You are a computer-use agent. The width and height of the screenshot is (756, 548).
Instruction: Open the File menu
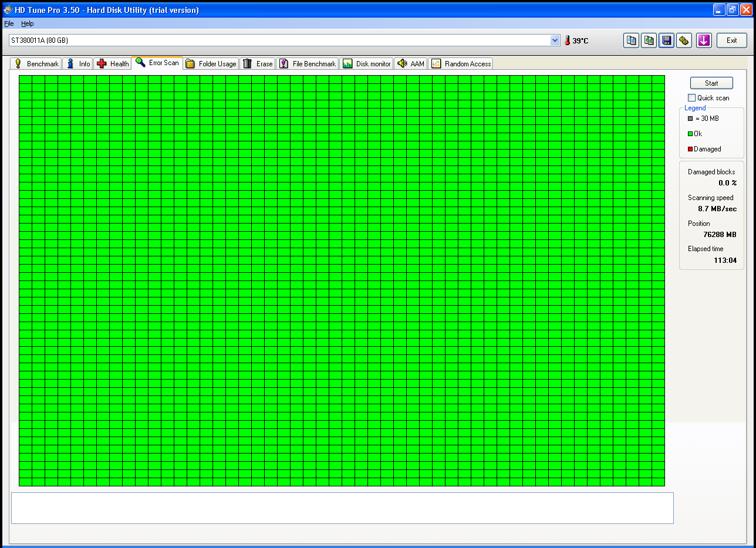pos(9,23)
